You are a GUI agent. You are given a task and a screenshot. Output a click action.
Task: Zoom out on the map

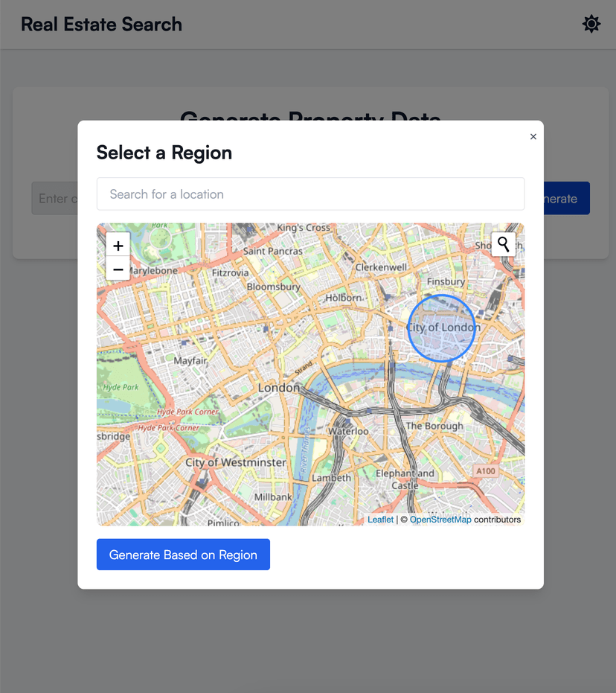point(118,269)
